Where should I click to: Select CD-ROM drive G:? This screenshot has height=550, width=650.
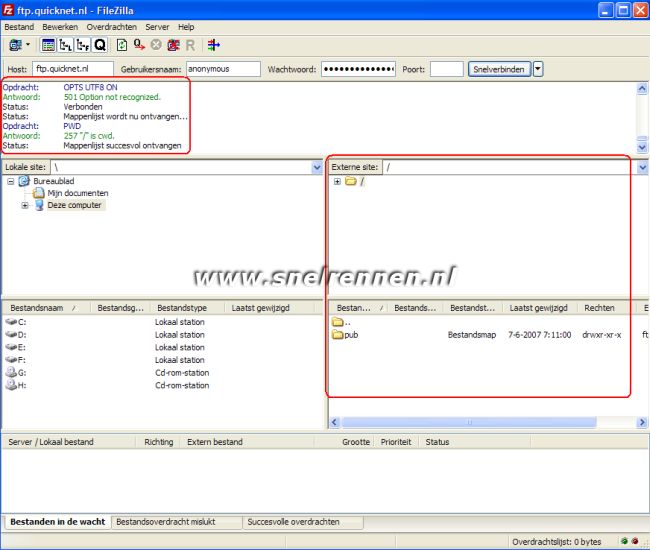[16, 373]
